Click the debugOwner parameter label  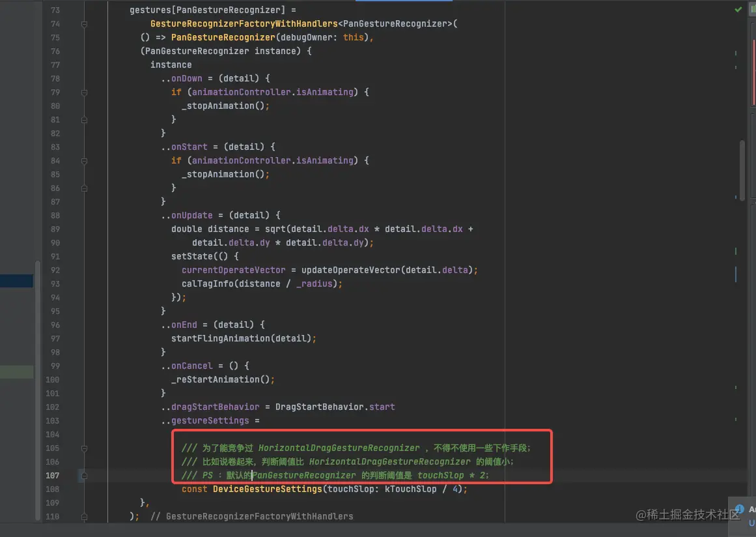pos(307,37)
